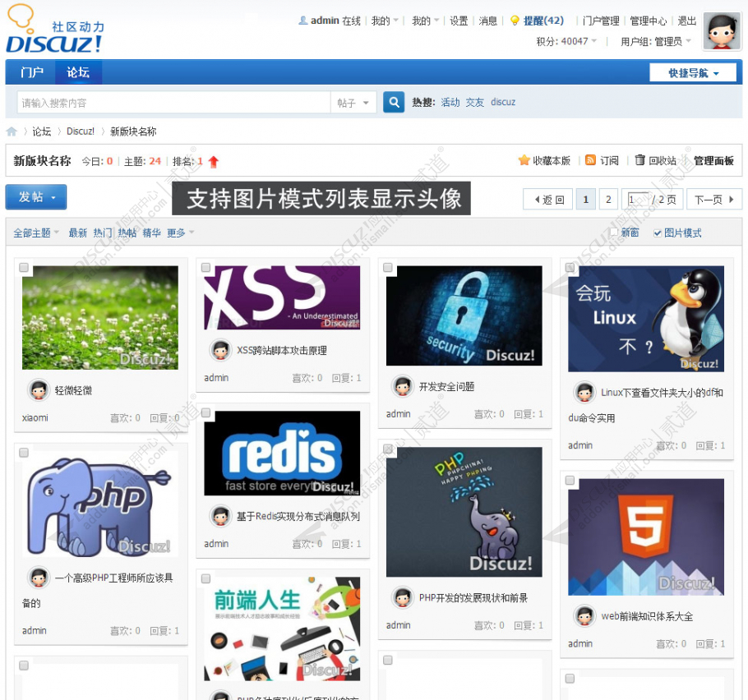Open 管理中心 link
The image size is (748, 700).
point(648,21)
